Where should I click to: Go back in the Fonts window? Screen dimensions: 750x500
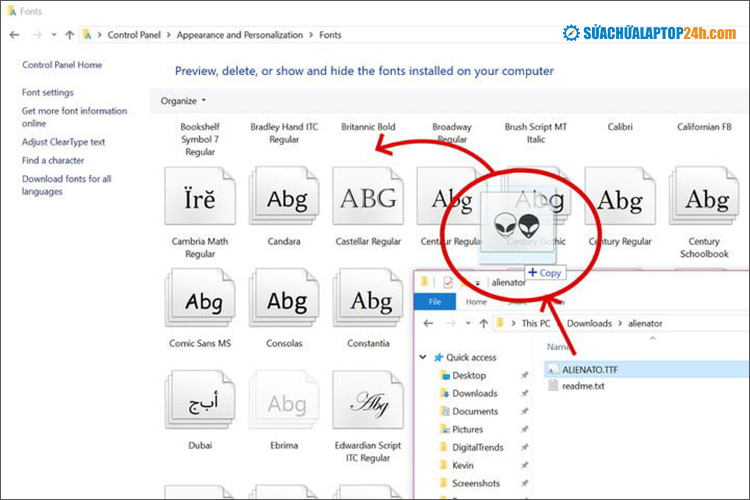(14, 35)
